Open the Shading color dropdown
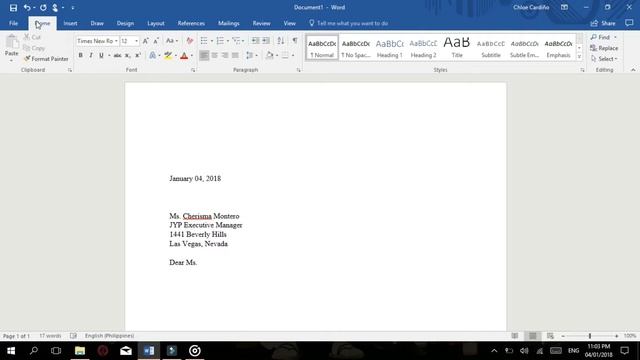Viewport: 640px width, 360px height. 277,56
